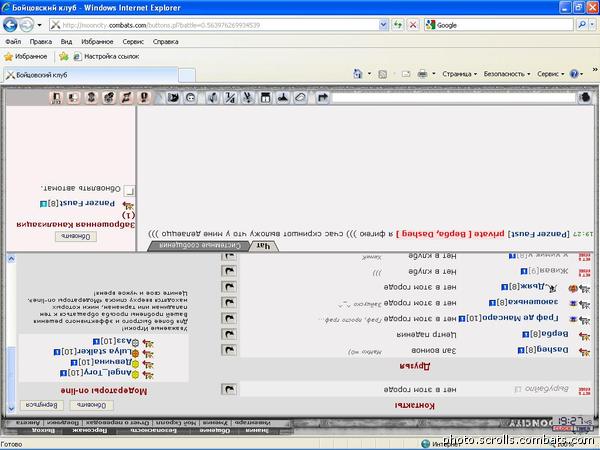
Task: Open info icon next to Angel_Tory[10]
Action: 64,373
